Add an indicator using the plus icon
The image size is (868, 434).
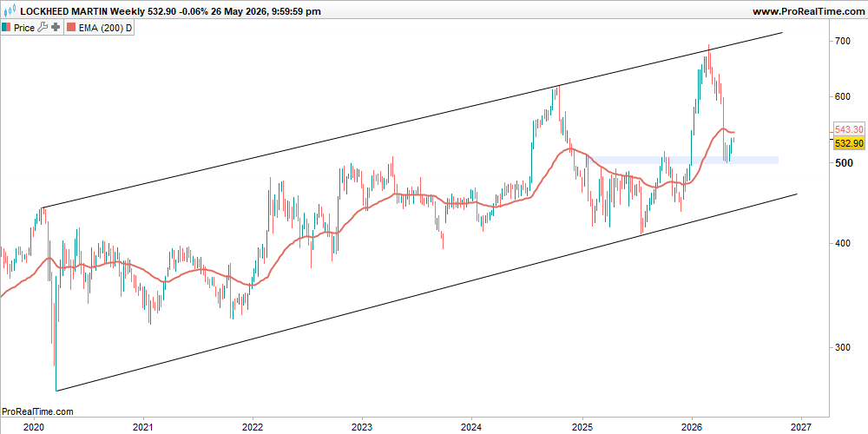pos(55,28)
